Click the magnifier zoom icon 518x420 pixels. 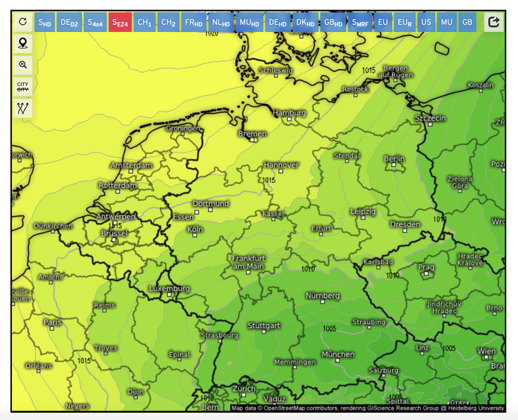pos(23,65)
